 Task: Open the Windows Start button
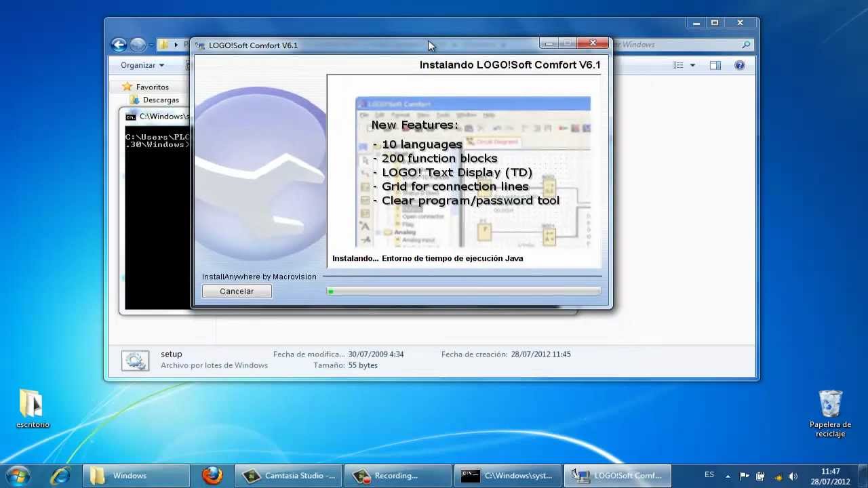[18, 475]
